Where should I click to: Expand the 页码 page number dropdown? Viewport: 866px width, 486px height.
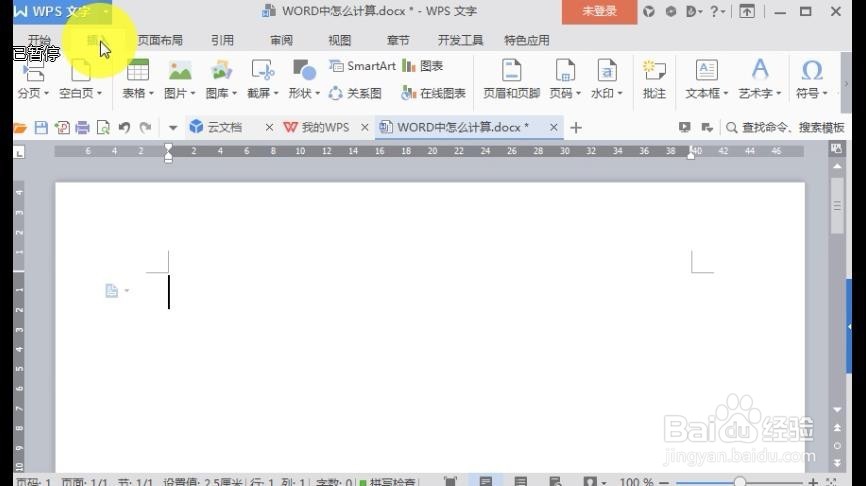click(578, 93)
